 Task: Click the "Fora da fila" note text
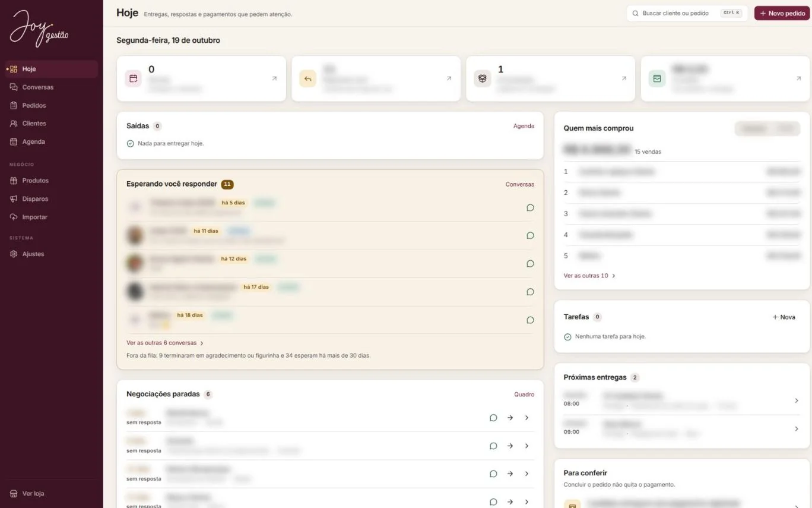(x=248, y=355)
